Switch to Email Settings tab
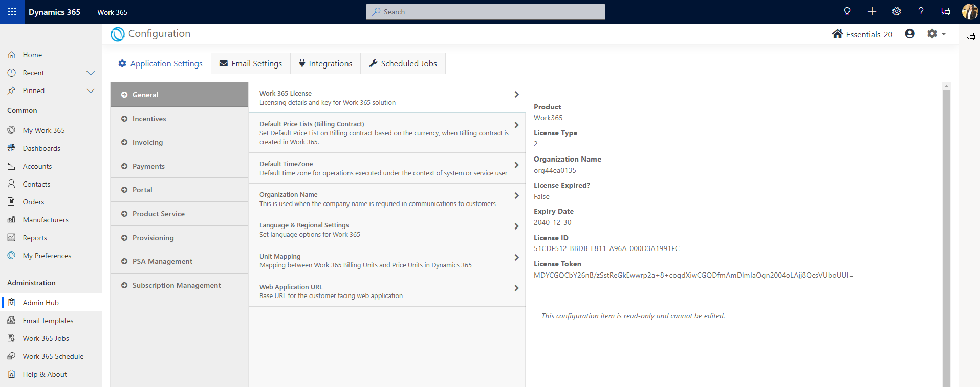Image resolution: width=980 pixels, height=387 pixels. pos(251,63)
